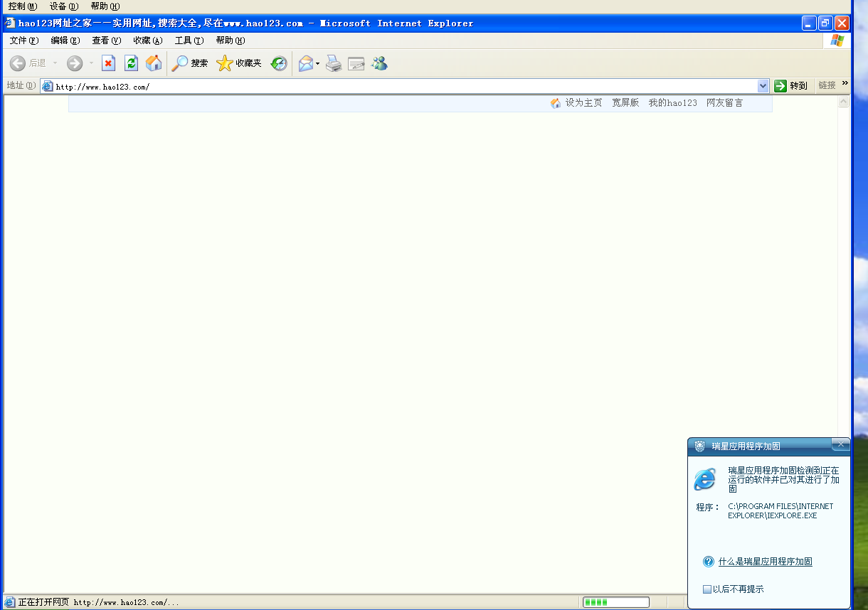The width and height of the screenshot is (868, 610).
Task: Click the IE icon in Rising popup
Action: pyautogui.click(x=705, y=479)
